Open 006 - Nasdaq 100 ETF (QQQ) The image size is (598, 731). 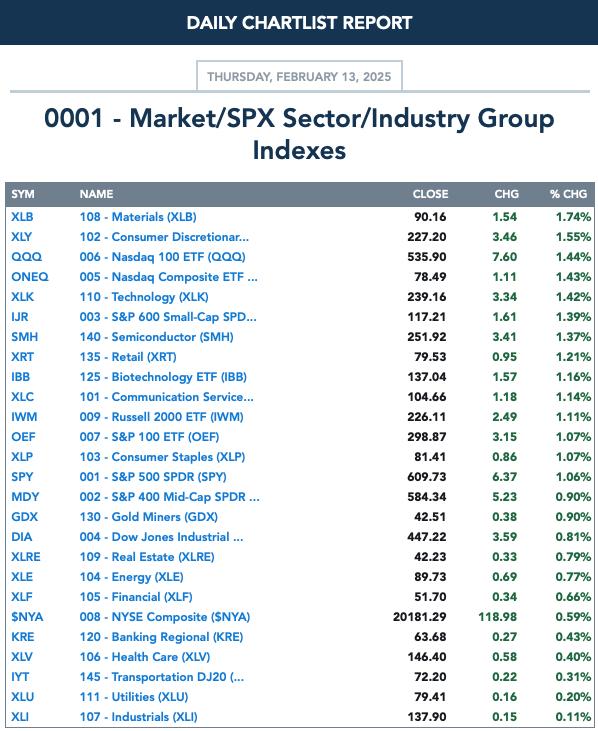point(162,257)
